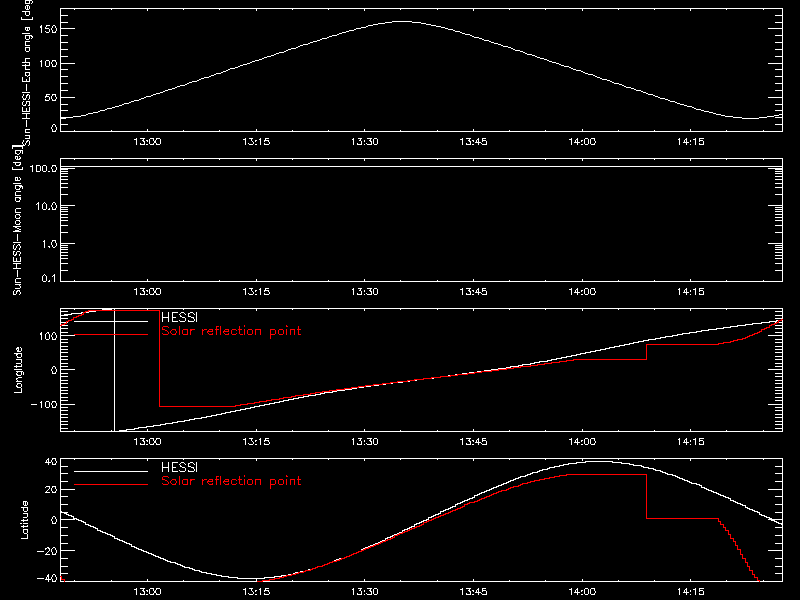Screen dimensions: 800x600
Task: Click 13:45 time label under Moon angle plot
Action: click(473, 292)
